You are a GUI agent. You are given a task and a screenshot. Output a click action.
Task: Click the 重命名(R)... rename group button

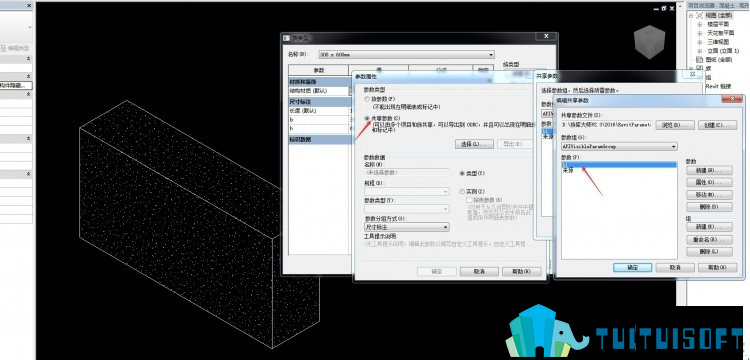tap(709, 239)
